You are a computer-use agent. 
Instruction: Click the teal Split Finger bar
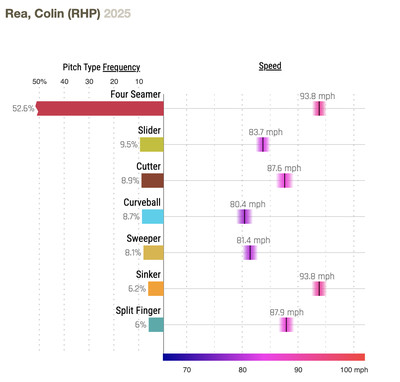[x=156, y=325]
